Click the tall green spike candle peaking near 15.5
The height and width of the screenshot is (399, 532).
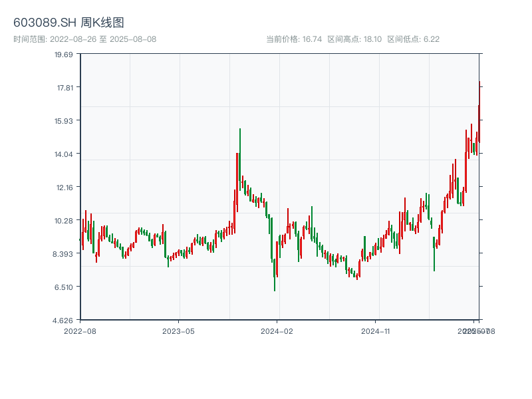point(240,160)
